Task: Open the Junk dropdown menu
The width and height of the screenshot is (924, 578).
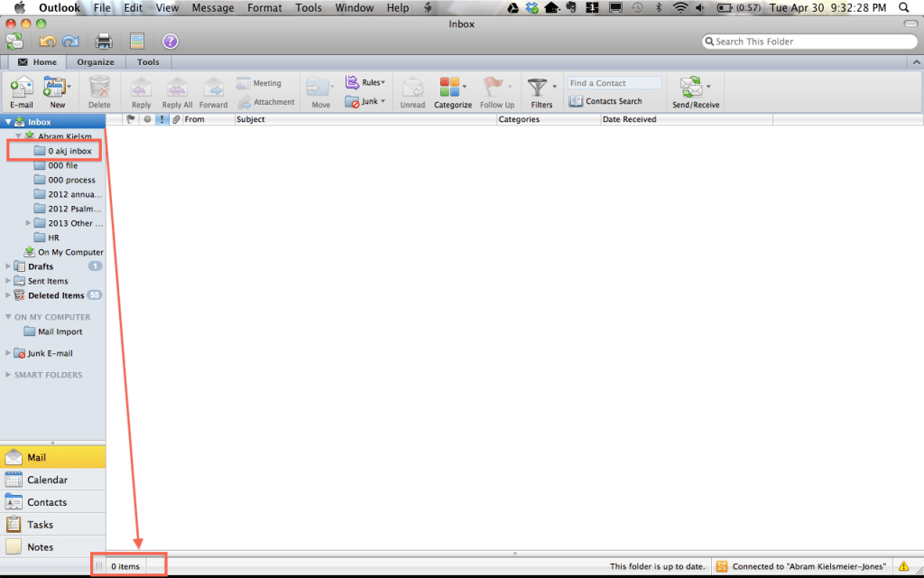Action: tap(365, 101)
